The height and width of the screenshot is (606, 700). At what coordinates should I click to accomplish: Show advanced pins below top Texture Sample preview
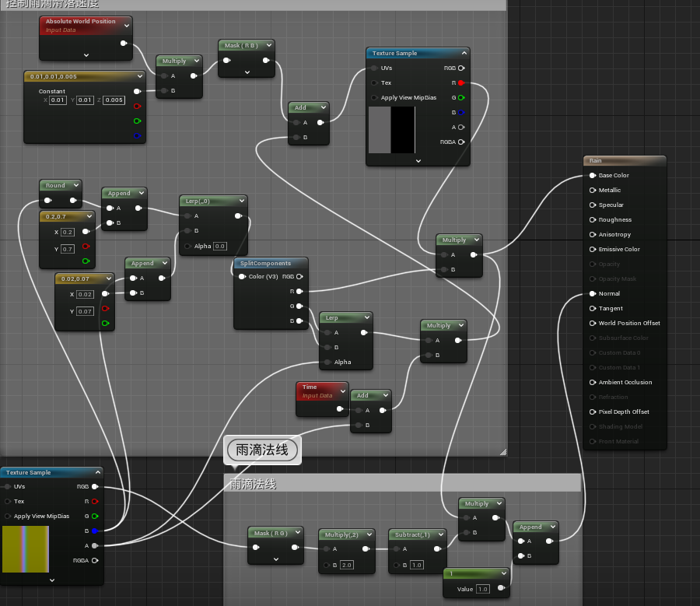(x=418, y=161)
